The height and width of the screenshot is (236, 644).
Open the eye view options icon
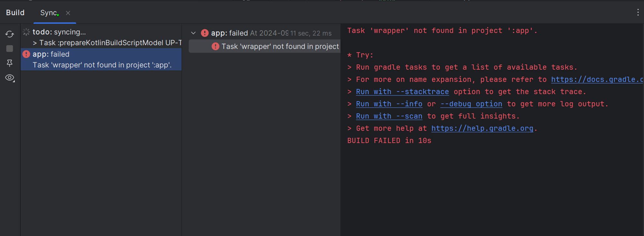(x=10, y=78)
